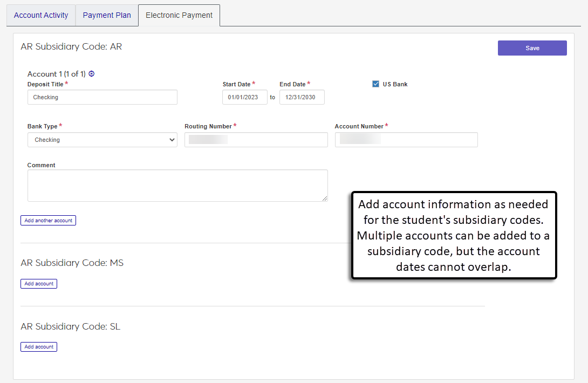Click into the Deposit Title field
This screenshot has height=383, width=588.
point(102,97)
